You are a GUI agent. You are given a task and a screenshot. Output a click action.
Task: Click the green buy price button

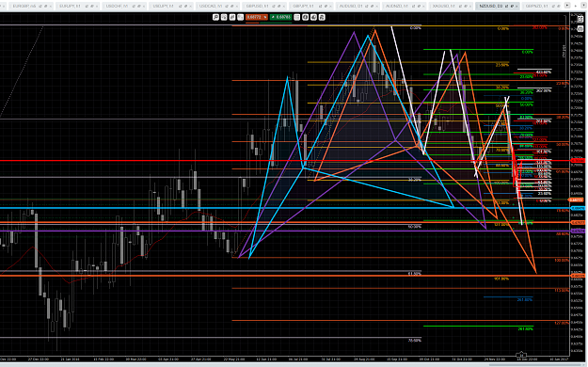[281, 17]
